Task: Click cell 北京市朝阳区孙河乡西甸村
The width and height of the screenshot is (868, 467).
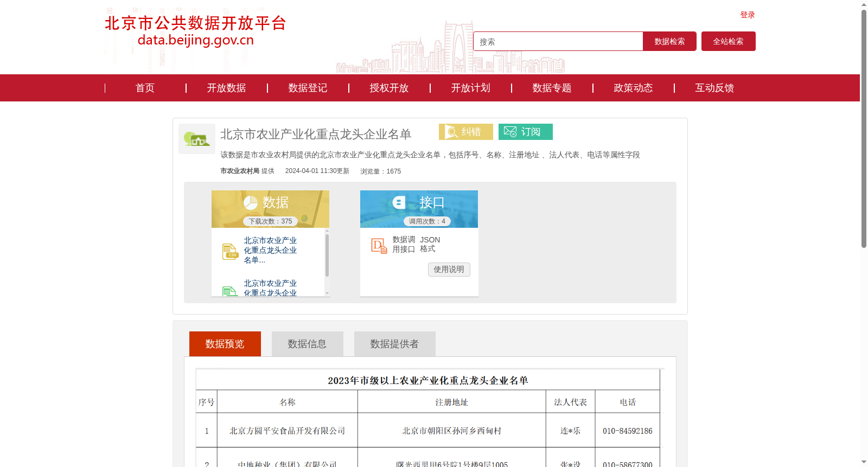Action: tap(452, 431)
